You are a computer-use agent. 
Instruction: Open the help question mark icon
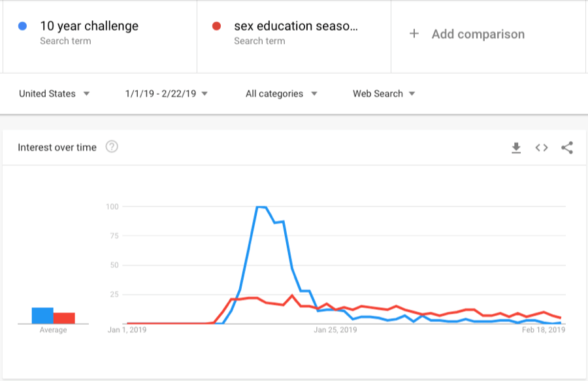pos(112,146)
